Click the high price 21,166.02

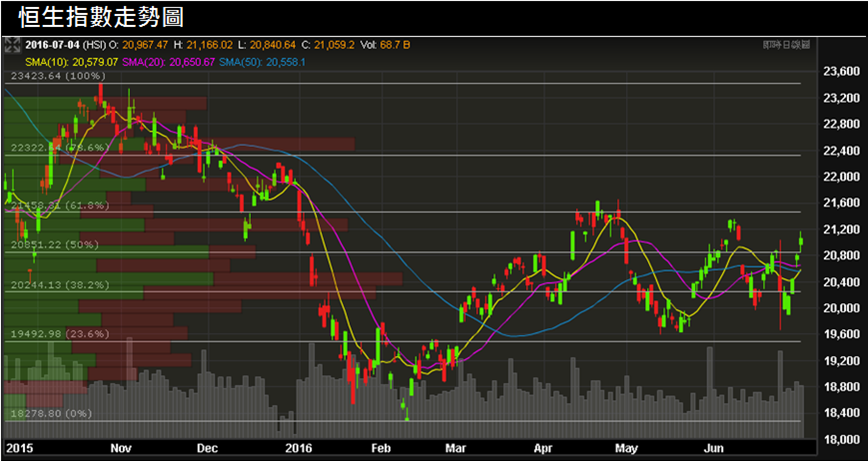coord(209,45)
